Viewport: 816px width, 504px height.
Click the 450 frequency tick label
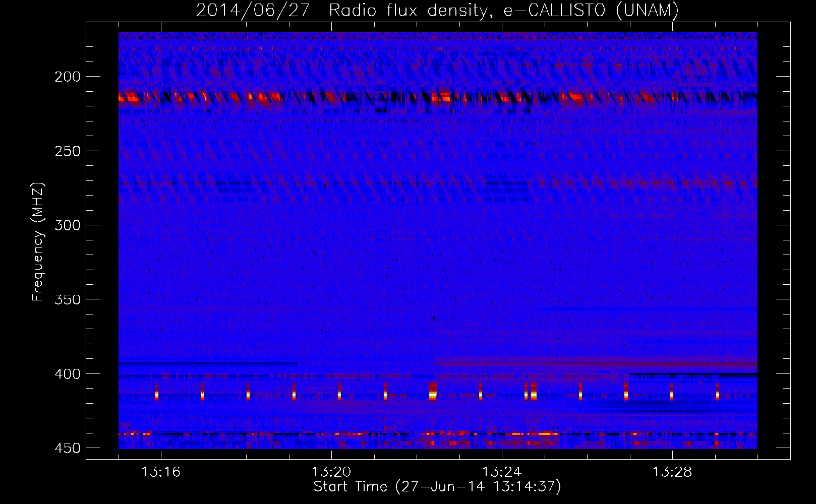tap(68, 448)
